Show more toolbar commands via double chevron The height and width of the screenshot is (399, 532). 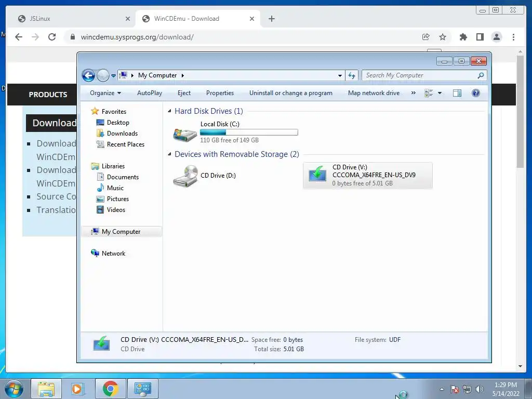(413, 93)
